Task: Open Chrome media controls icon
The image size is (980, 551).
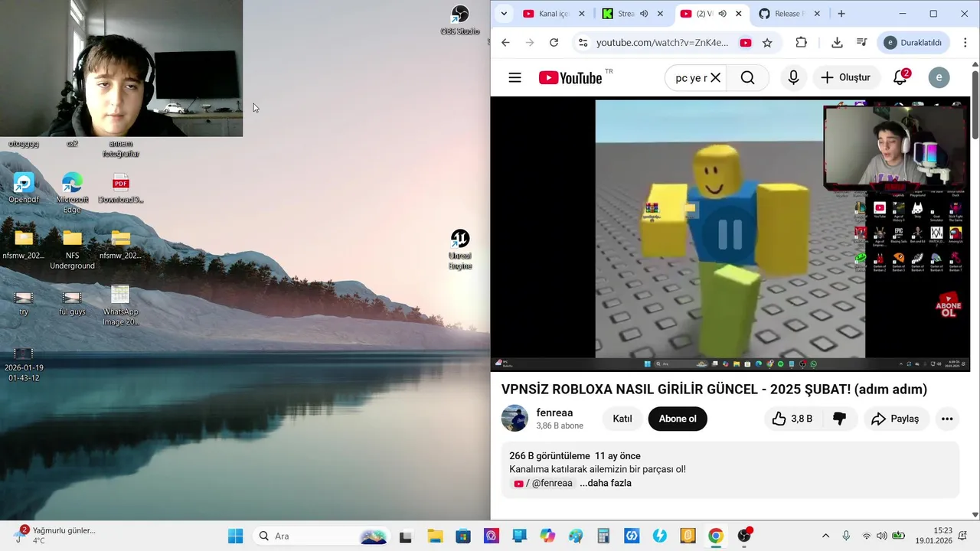Action: click(x=861, y=43)
